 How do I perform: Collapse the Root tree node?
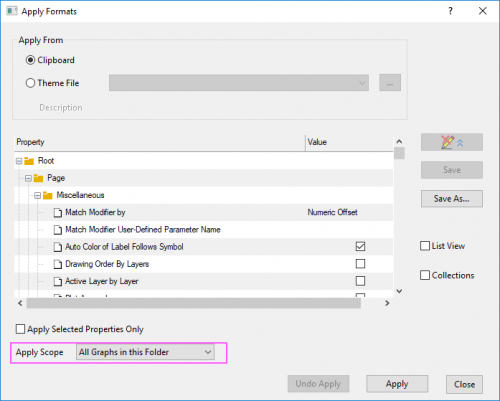pyautogui.click(x=19, y=161)
